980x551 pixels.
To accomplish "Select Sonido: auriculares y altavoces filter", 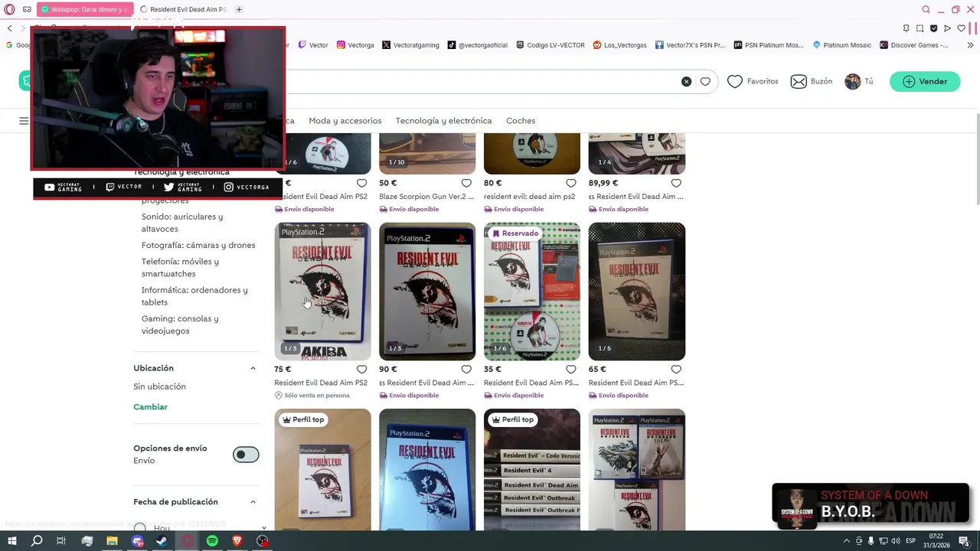I will [182, 223].
